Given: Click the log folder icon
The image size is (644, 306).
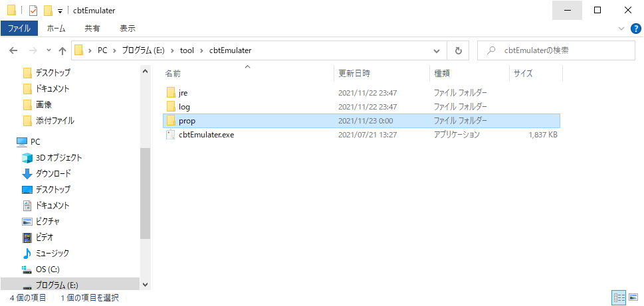Looking at the screenshot, I should [x=171, y=107].
